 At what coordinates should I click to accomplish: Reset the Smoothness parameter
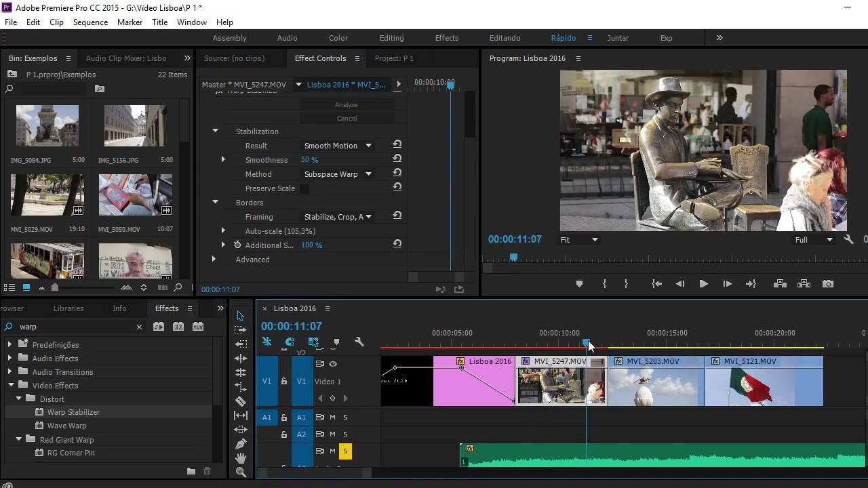pos(397,159)
